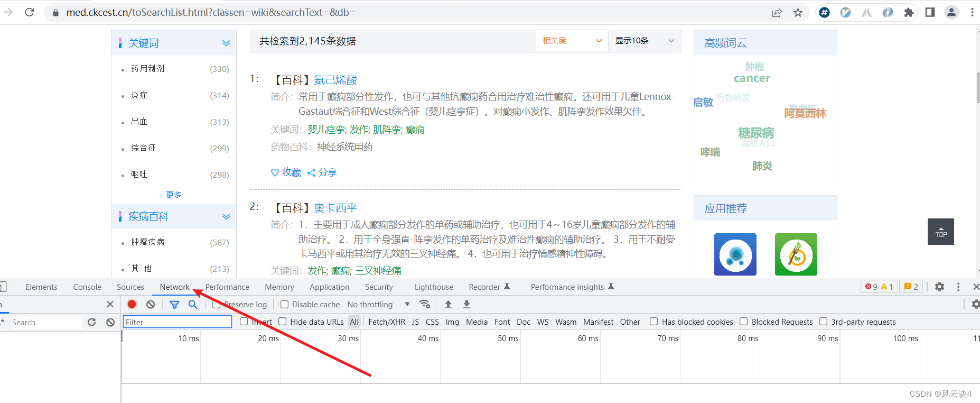
Task: Open network search magnifier icon
Action: click(x=193, y=304)
